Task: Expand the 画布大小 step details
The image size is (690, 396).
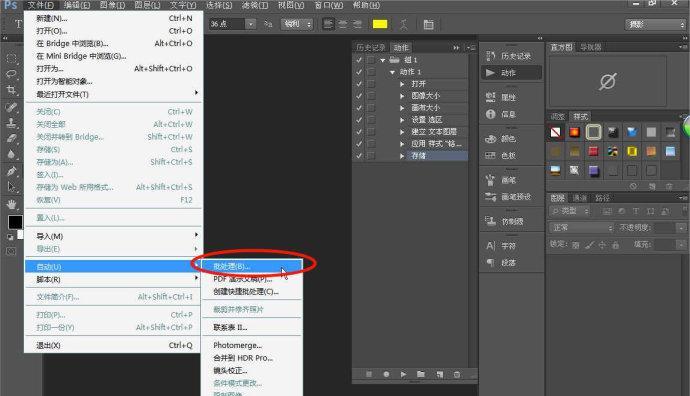Action: pos(402,107)
